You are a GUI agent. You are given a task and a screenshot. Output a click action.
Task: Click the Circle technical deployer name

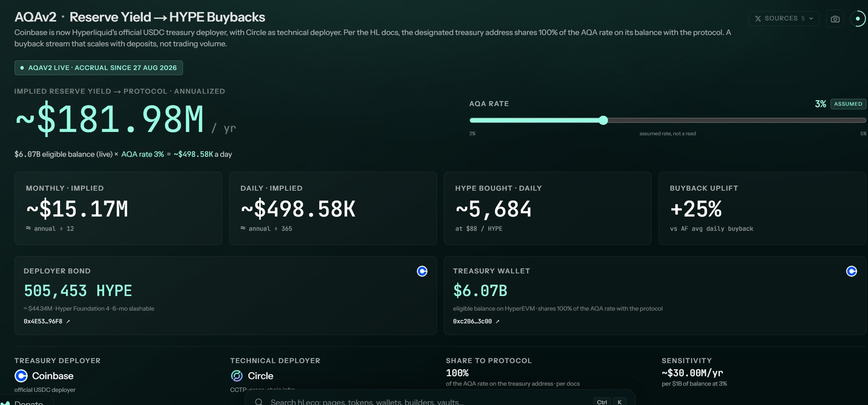pos(261,376)
